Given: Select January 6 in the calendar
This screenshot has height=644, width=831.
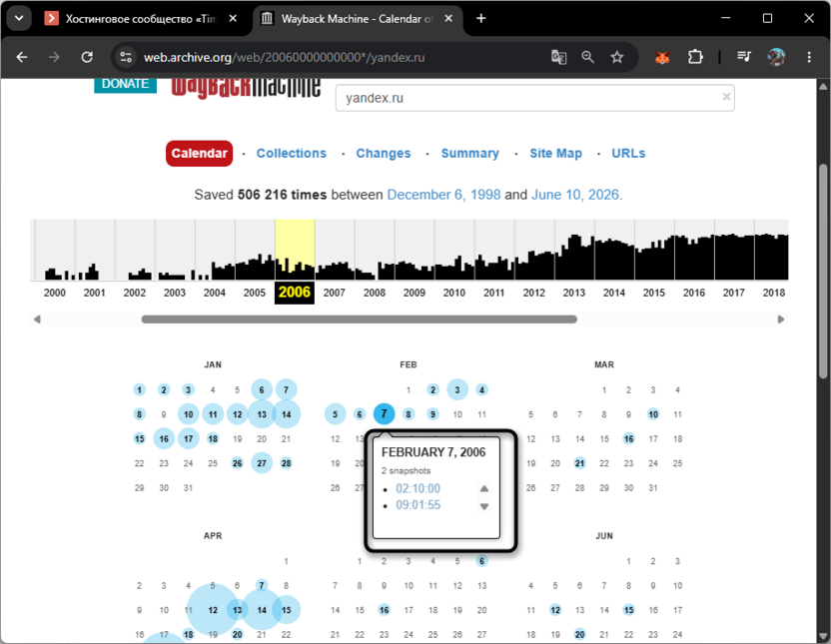Looking at the screenshot, I should click(x=262, y=389).
